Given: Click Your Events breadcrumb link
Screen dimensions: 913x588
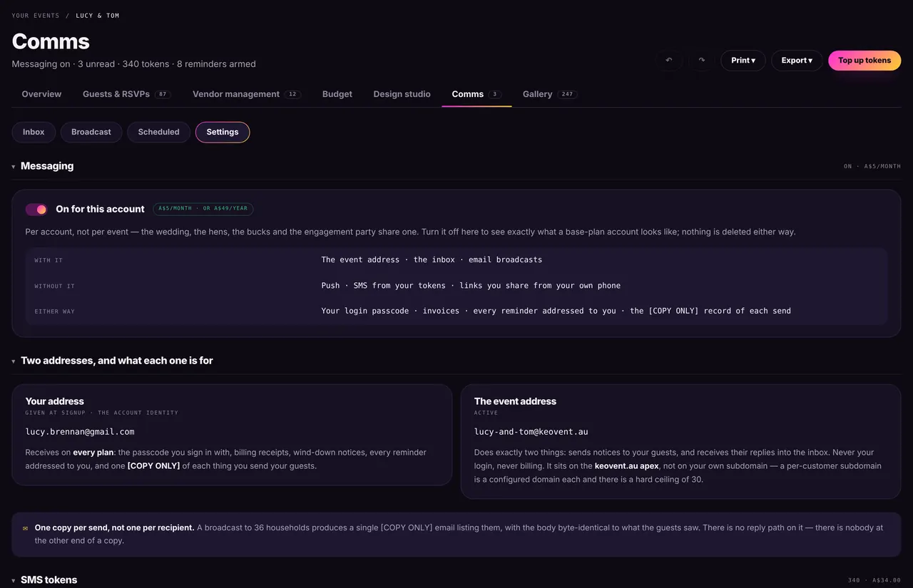Looking at the screenshot, I should 36,16.
